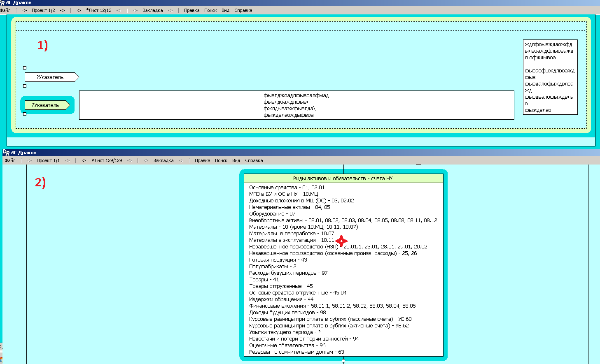
Task: Select the white ?Указатель pointer shape
Action: tap(51, 77)
